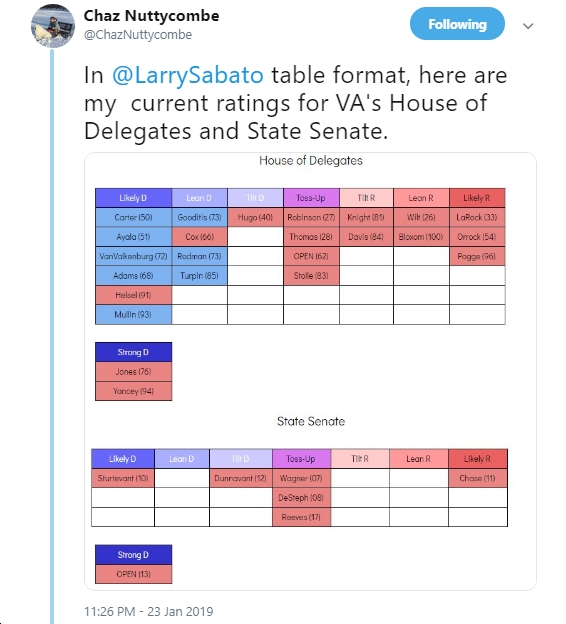Toggle the Following button
Screen dimensions: 566x624
coord(457,24)
